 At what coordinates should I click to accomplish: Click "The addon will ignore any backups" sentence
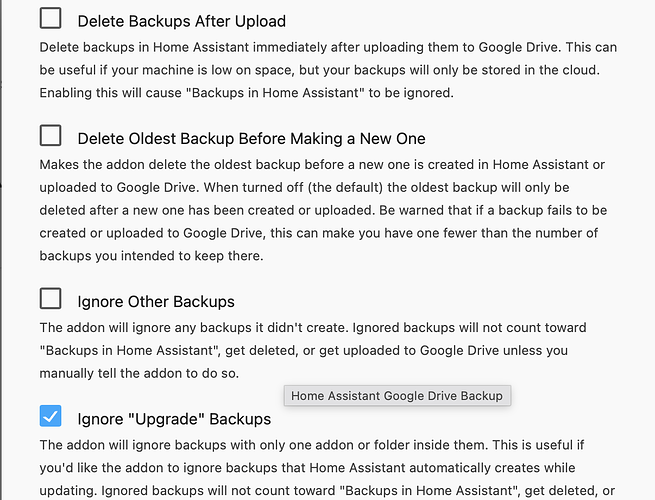click(x=150, y=328)
